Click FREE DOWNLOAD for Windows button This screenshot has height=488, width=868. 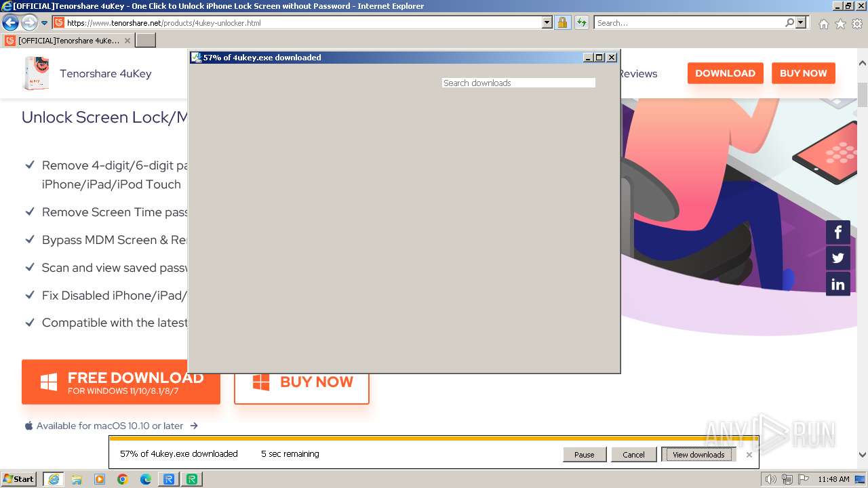[121, 382]
